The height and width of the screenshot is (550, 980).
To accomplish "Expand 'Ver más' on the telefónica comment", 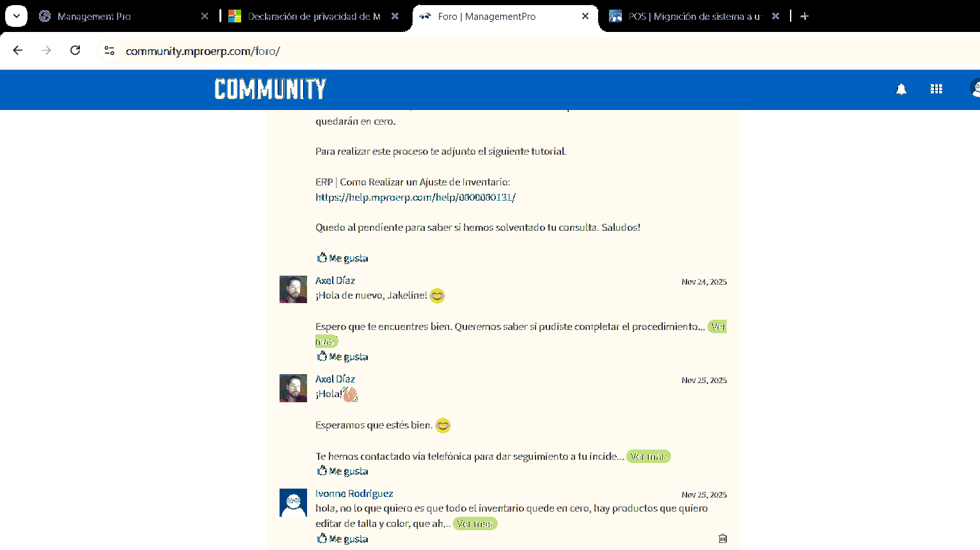I will (x=648, y=457).
